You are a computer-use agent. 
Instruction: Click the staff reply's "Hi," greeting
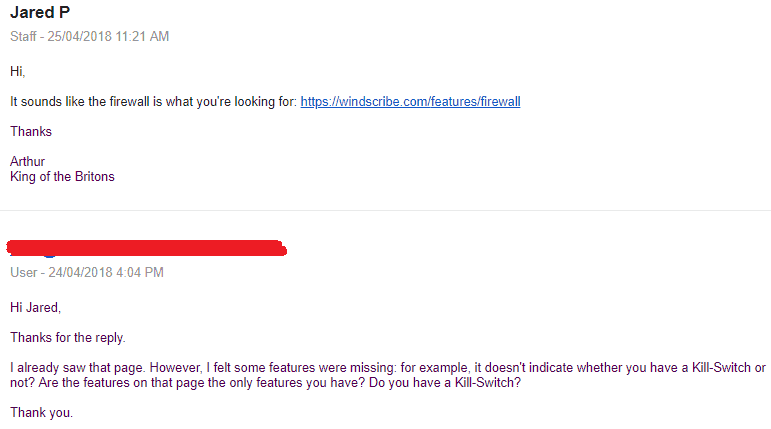17,72
